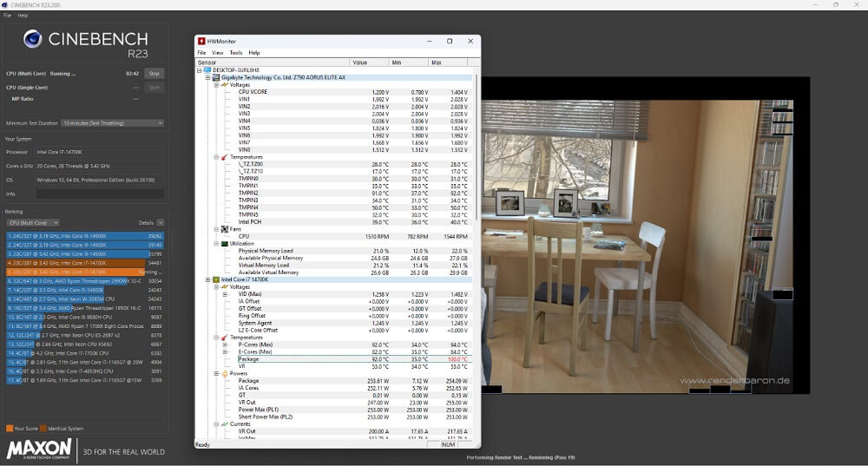Select the Package temperature row
The height and width of the screenshot is (466, 868).
pos(249,359)
